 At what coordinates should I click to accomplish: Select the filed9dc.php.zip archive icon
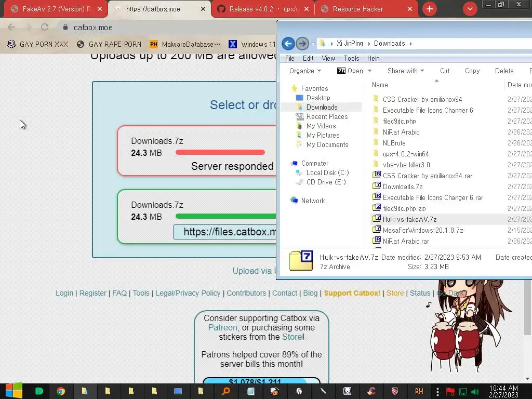pos(377,208)
